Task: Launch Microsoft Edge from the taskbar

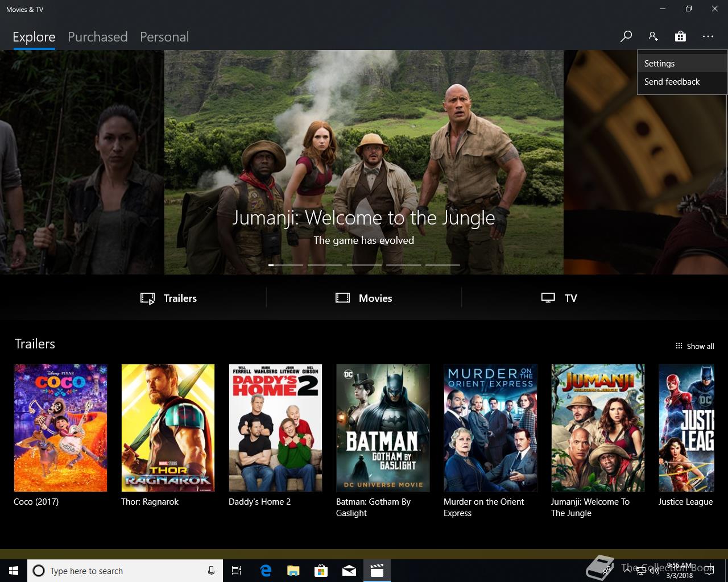Action: [265, 571]
